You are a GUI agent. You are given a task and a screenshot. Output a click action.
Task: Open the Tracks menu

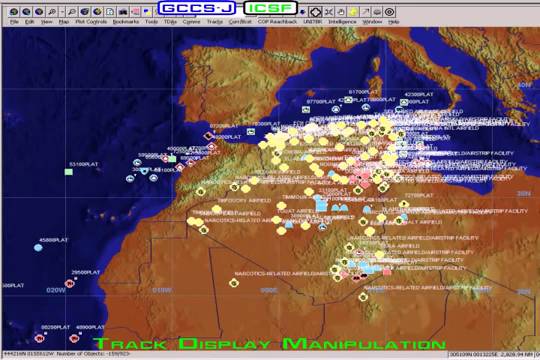[215, 22]
